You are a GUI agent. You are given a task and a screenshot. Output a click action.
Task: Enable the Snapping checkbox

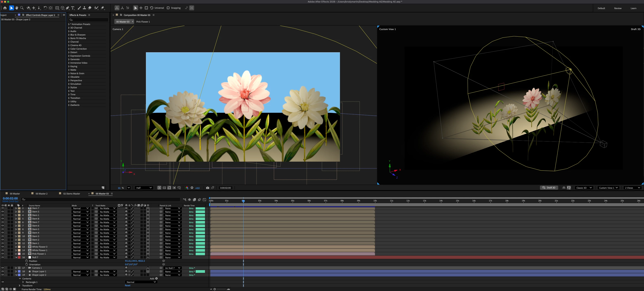[x=168, y=8]
